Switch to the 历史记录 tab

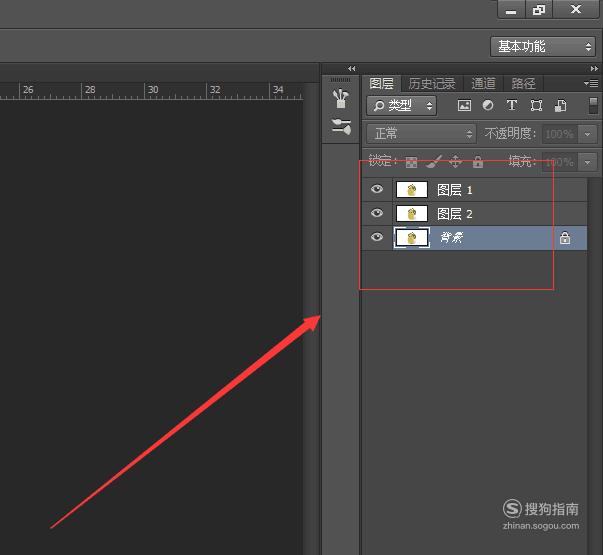point(431,83)
